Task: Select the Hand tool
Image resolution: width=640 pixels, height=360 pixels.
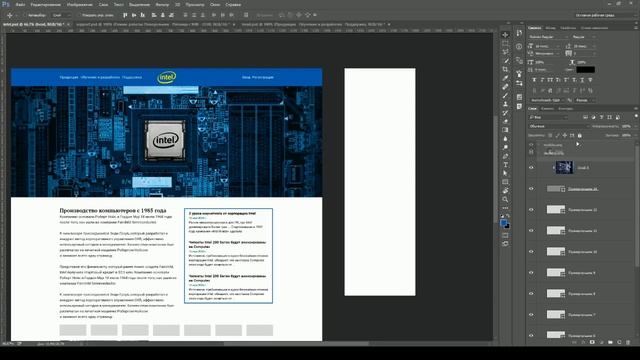Action: click(505, 191)
